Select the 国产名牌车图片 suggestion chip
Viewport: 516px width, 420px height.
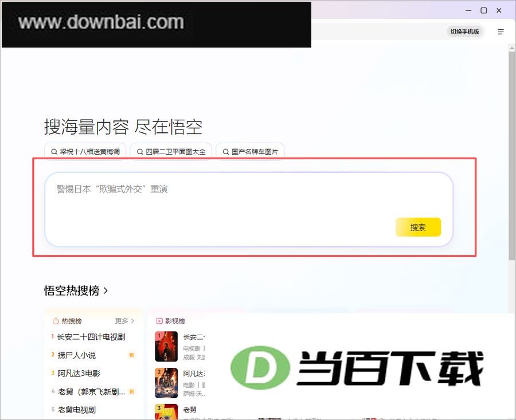250,152
